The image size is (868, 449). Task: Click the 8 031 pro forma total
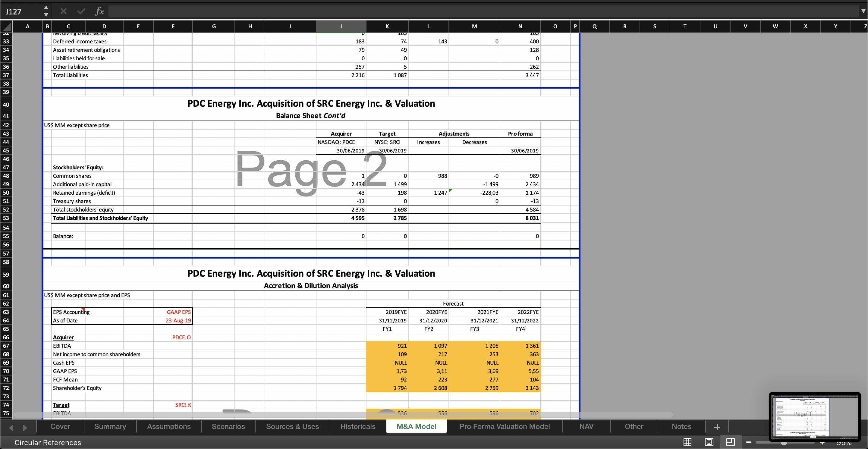[520, 218]
